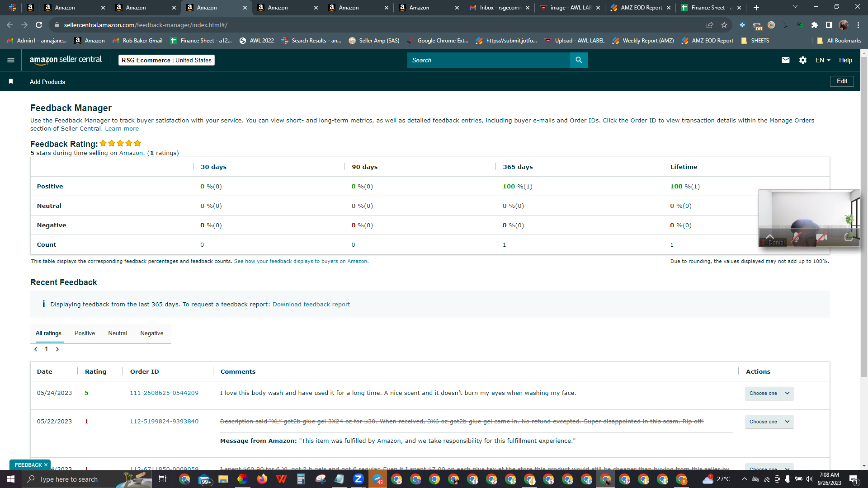Screen dimensions: 868x488
Task: Click the page's vertical scrollbar
Action: pos(864,217)
